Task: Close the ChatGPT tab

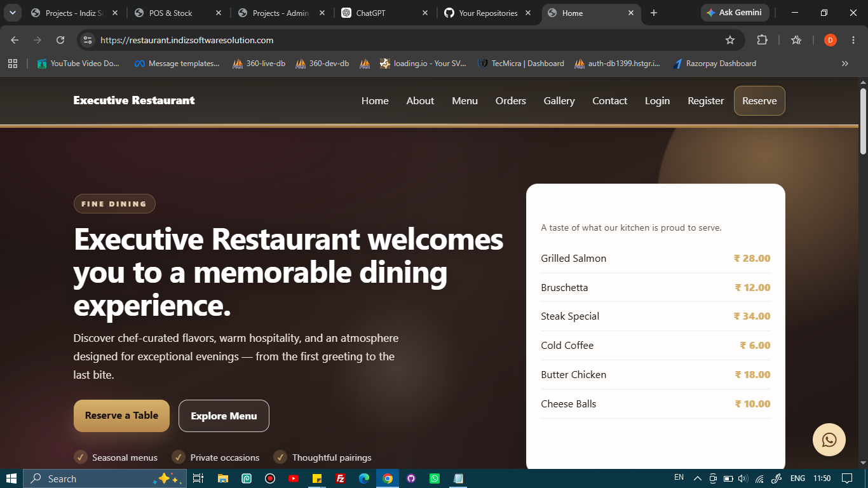Action: point(425,13)
